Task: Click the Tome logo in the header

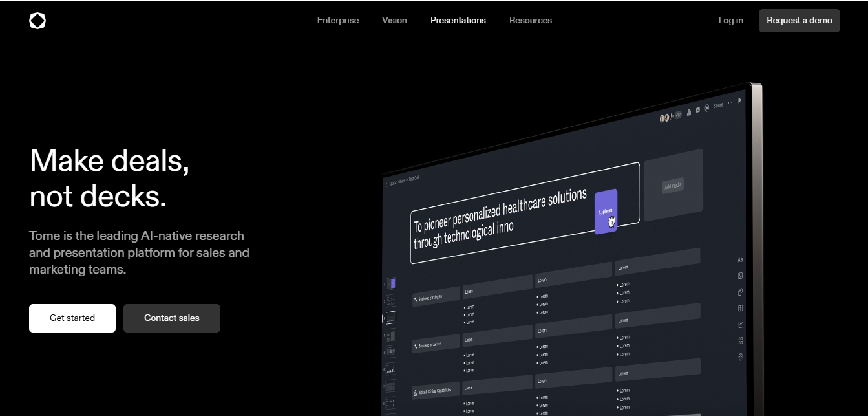Action: tap(37, 21)
